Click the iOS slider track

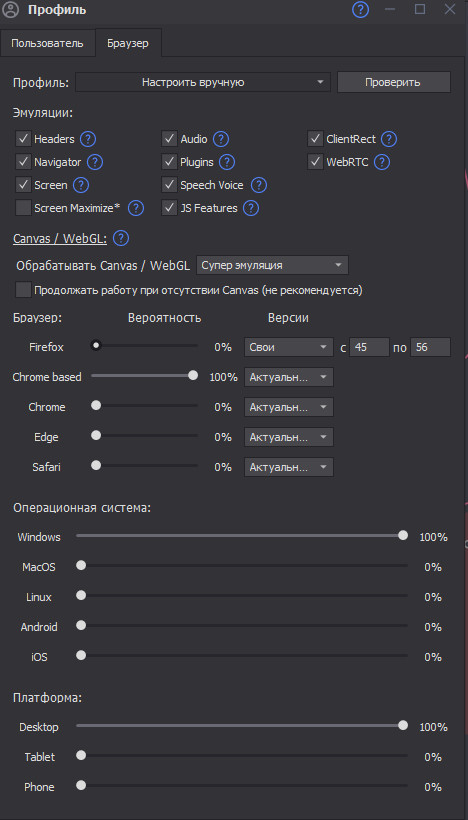coord(242,655)
